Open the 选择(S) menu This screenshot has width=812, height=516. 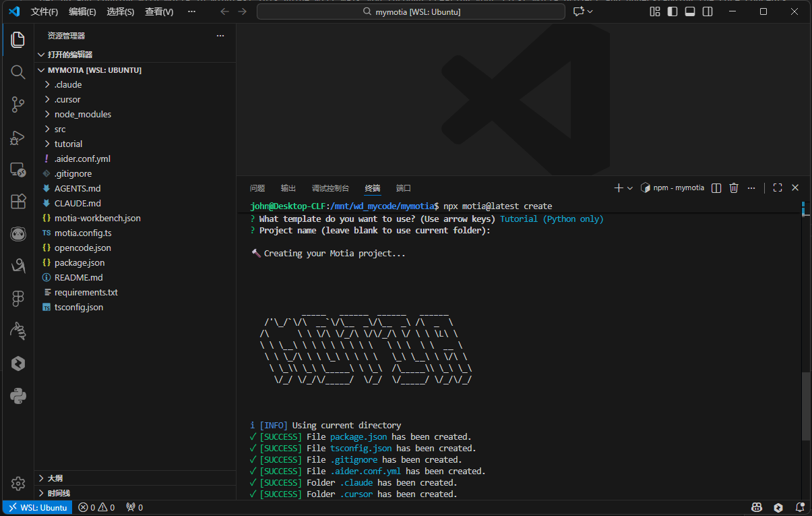[x=121, y=11]
